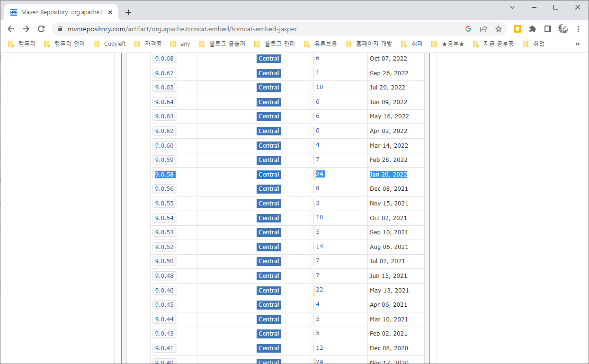Open version 9.0.45 link
The image size is (589, 364).
point(164,305)
